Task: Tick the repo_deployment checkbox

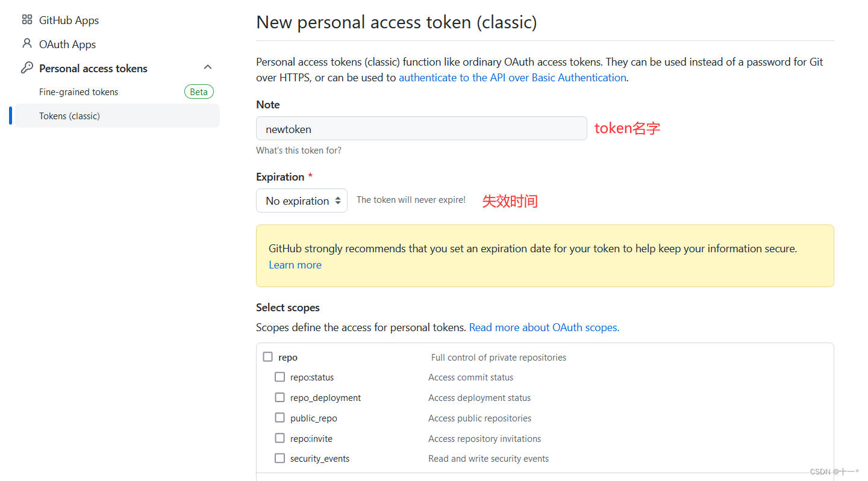Action: pos(279,397)
